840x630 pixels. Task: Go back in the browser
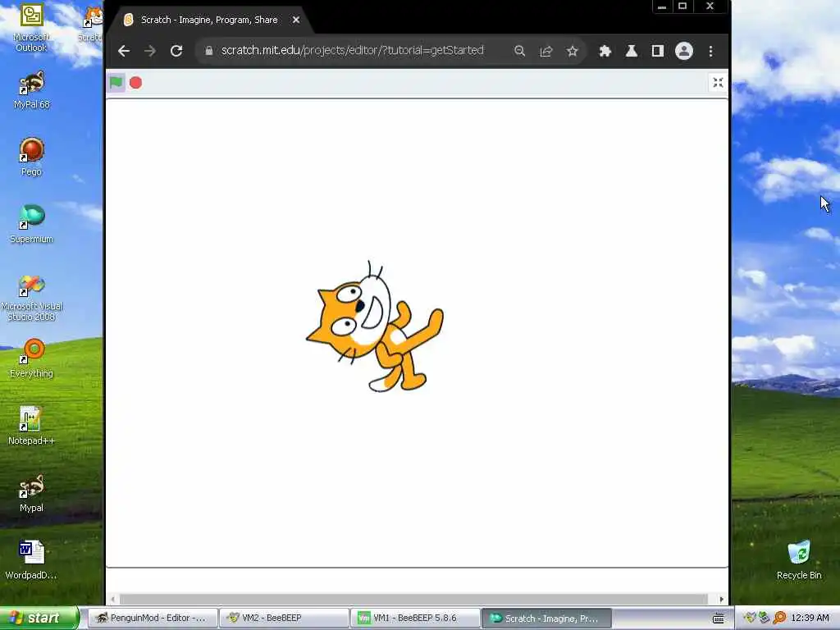pos(124,51)
